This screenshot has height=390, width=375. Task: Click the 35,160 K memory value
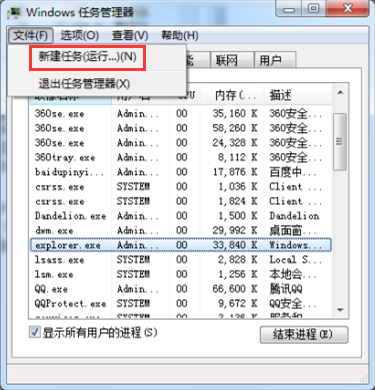(235, 114)
